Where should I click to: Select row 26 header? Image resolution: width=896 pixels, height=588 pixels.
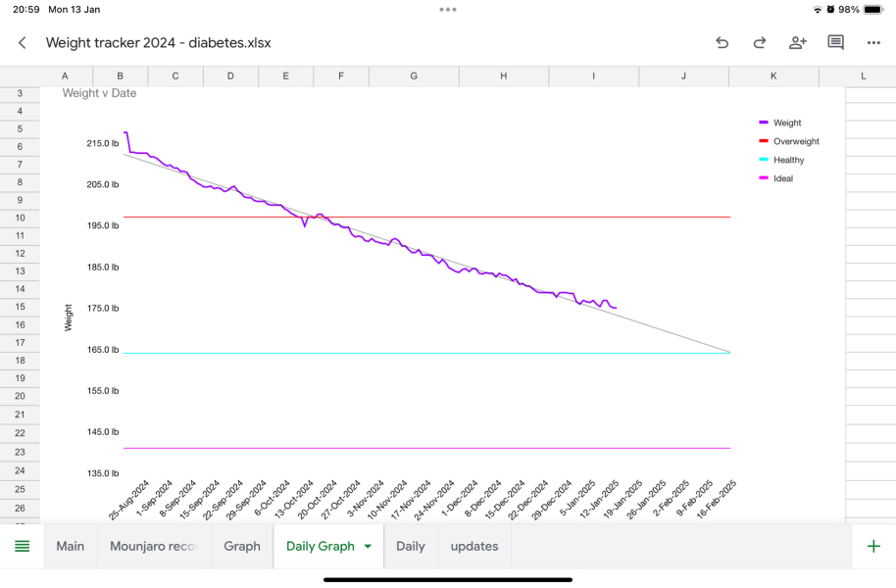coord(20,508)
